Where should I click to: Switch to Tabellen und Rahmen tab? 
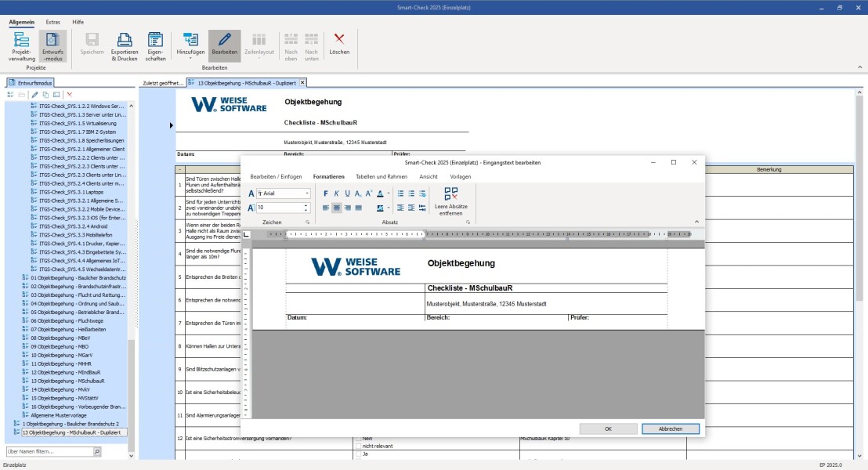[382, 176]
